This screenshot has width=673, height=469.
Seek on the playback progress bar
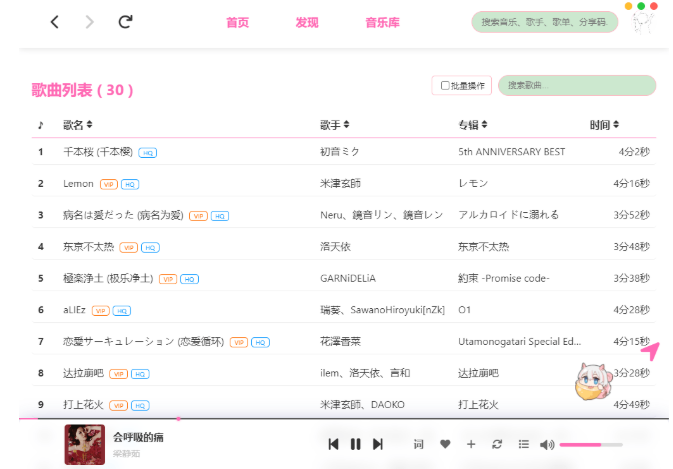(343, 418)
